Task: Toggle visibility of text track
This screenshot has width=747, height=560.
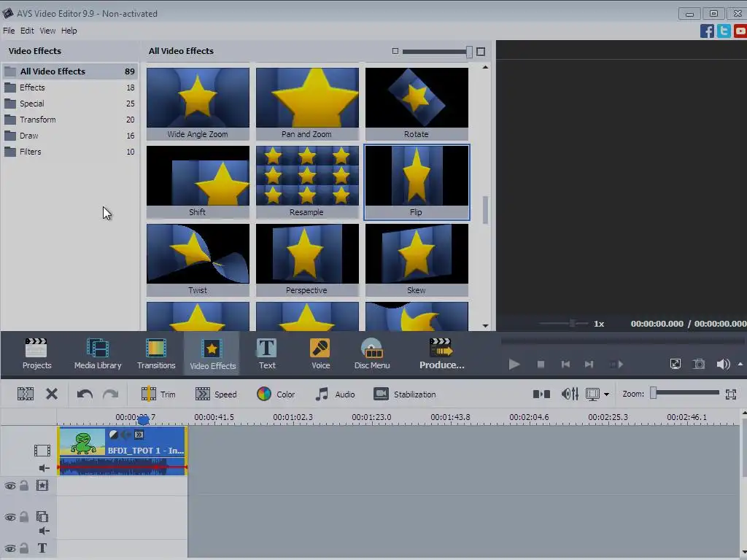Action: coord(10,548)
